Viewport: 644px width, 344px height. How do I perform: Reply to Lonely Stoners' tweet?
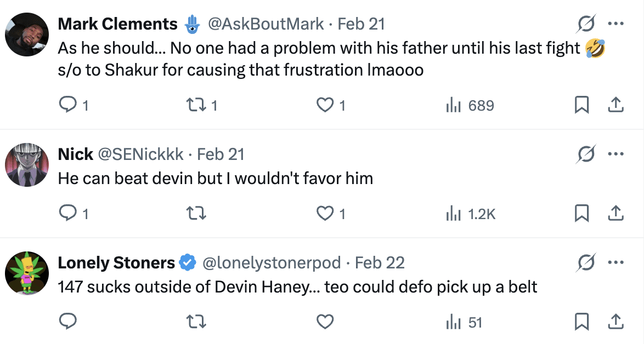pyautogui.click(x=67, y=322)
